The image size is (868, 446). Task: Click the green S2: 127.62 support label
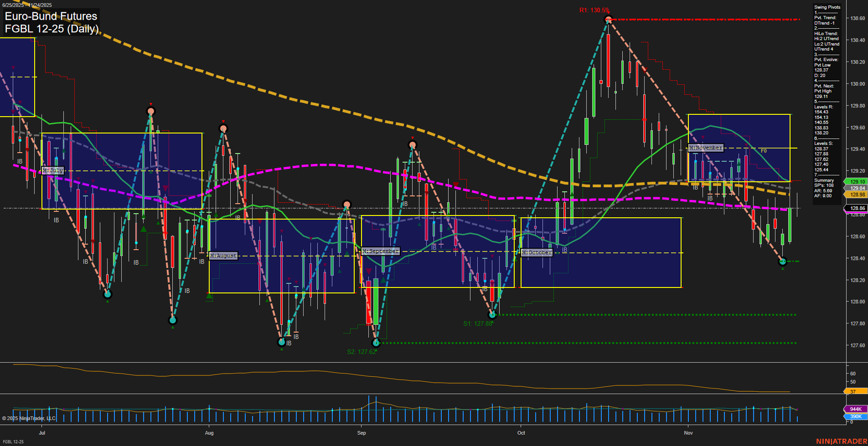(x=362, y=351)
